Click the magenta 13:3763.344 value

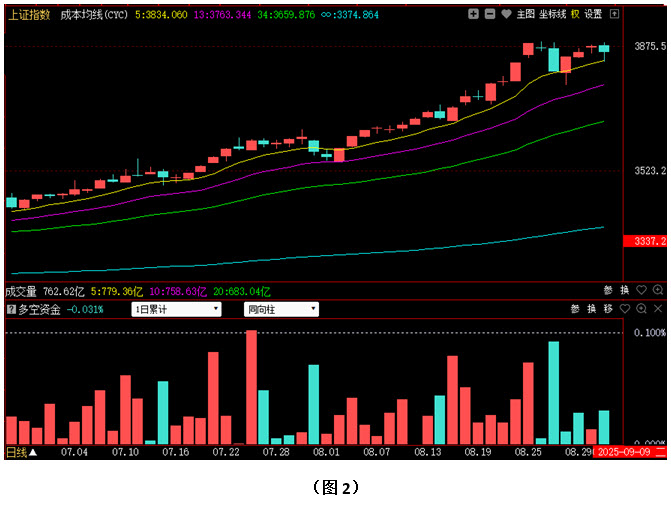point(223,15)
